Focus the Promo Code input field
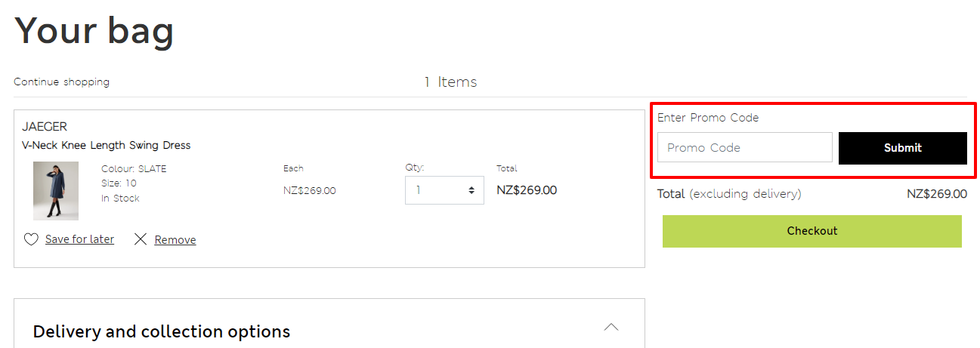Screen dimensions: 980x348 click(745, 147)
